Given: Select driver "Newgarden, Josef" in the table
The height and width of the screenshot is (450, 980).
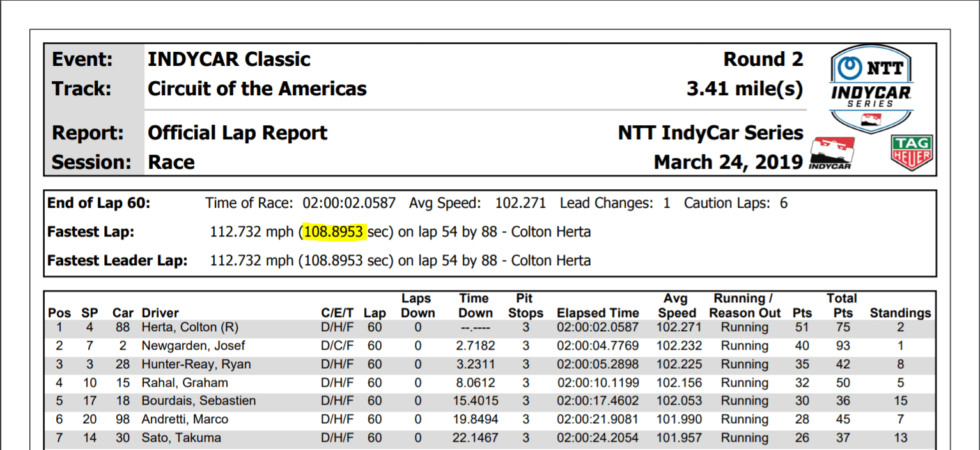Looking at the screenshot, I should pyautogui.click(x=193, y=346).
